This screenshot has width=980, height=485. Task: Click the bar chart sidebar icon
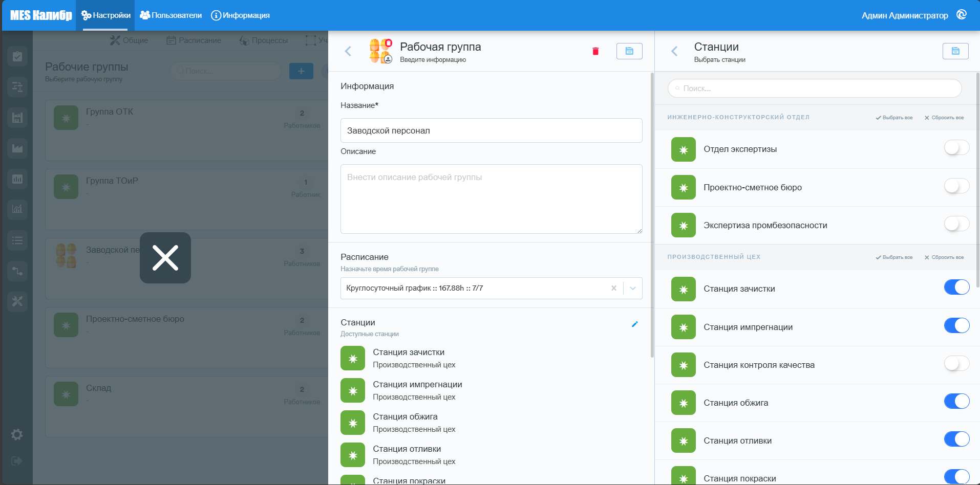tap(17, 179)
